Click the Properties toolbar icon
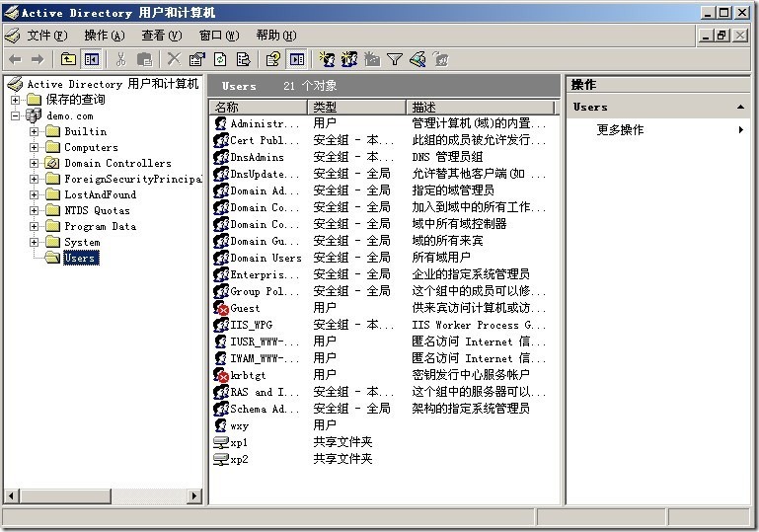The image size is (759, 532). click(196, 59)
